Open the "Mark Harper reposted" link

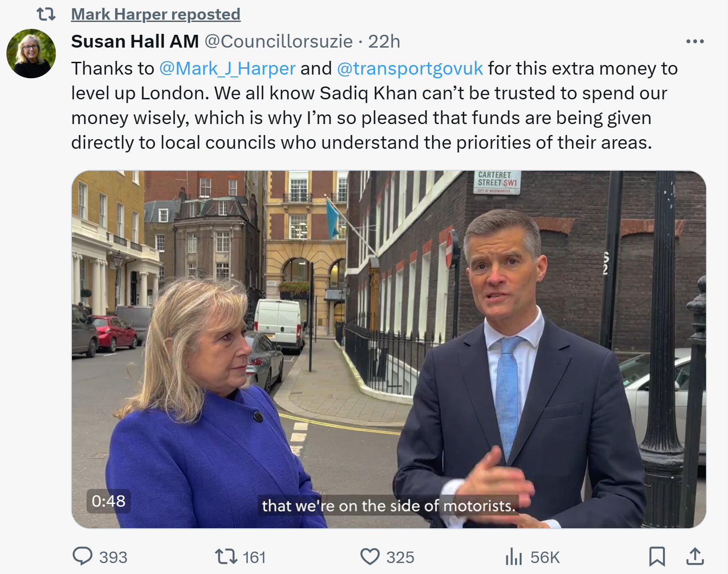point(156,15)
